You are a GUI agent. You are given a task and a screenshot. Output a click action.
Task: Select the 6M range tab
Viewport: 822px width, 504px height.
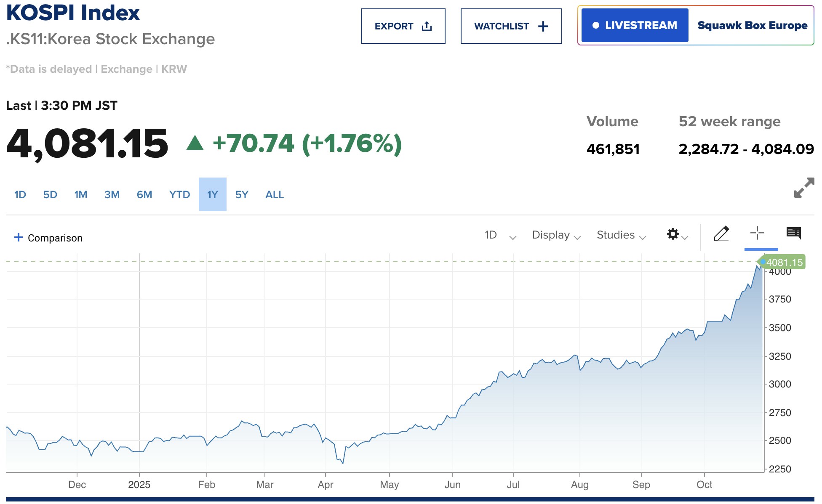[x=144, y=195]
